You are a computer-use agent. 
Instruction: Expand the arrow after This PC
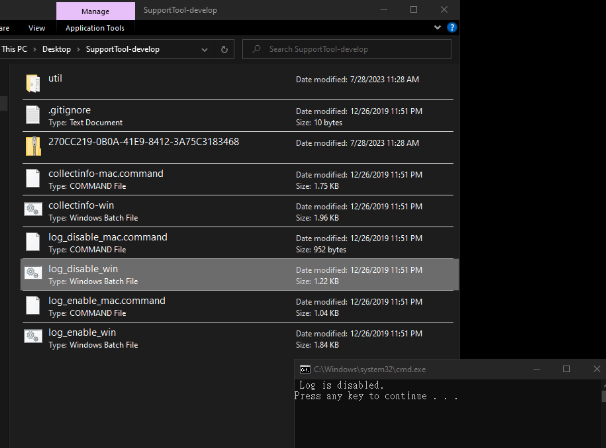pyautogui.click(x=35, y=49)
